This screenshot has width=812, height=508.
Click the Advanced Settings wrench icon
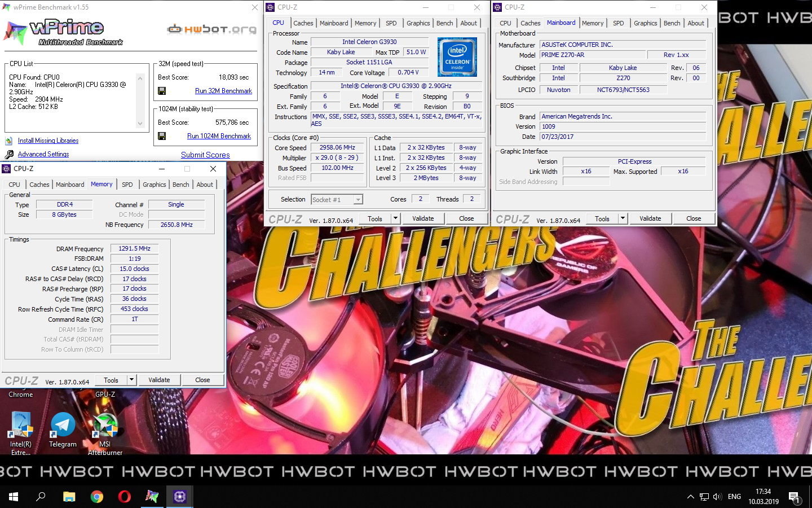tap(9, 155)
